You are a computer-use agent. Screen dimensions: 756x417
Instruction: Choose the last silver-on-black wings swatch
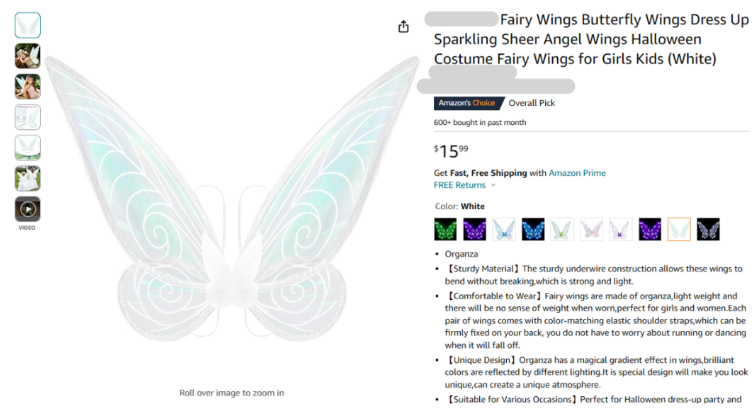pyautogui.click(x=708, y=229)
